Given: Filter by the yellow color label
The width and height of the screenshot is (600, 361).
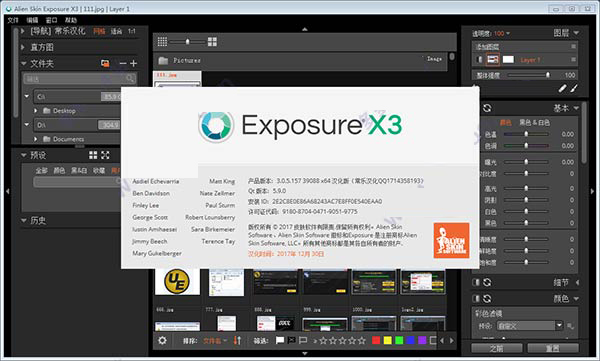Looking at the screenshot, I should 388,340.
